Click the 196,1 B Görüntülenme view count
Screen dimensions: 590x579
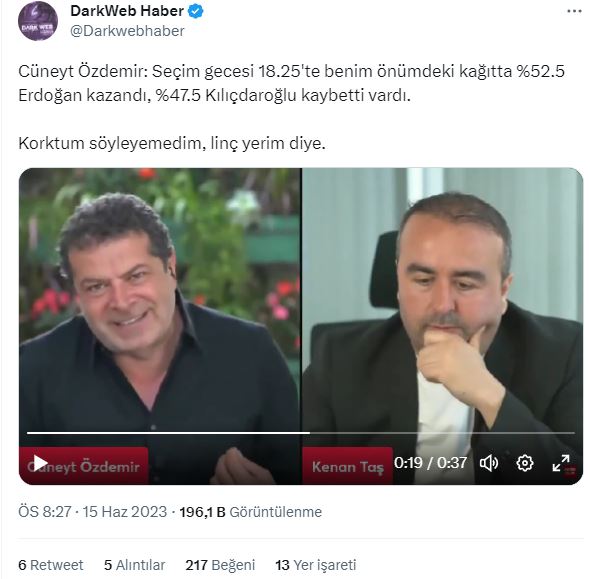pos(251,512)
